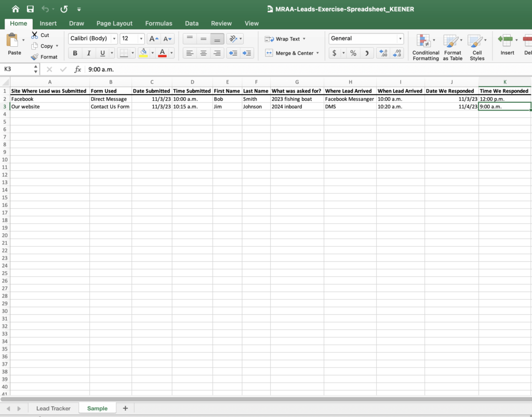Toggle Italic formatting
This screenshot has width=532, height=417.
point(88,53)
